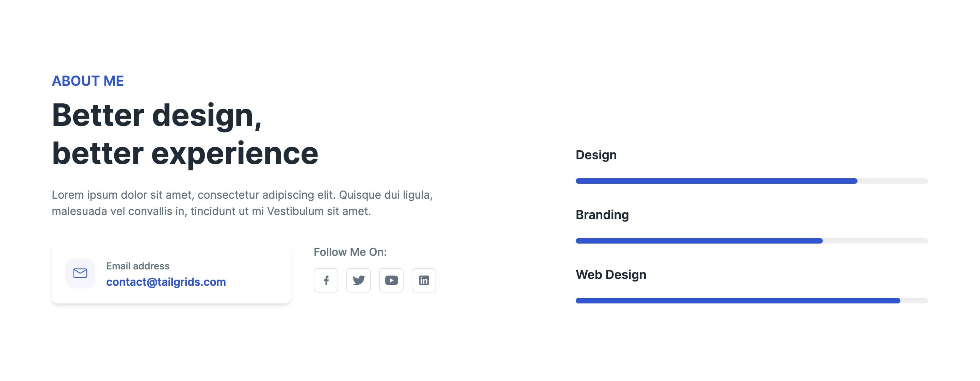The image size is (980, 381).
Task: Click the contact@tailgrids.com email link
Action: [166, 282]
